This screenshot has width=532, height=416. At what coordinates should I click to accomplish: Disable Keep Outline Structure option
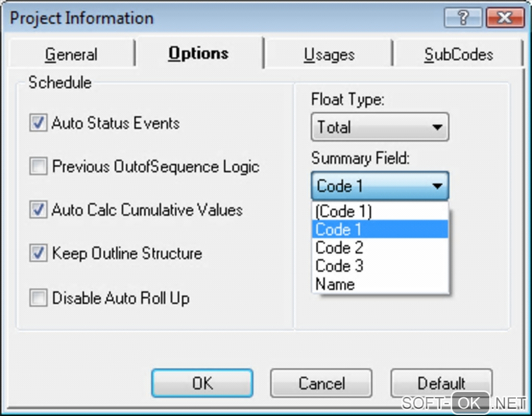38,254
